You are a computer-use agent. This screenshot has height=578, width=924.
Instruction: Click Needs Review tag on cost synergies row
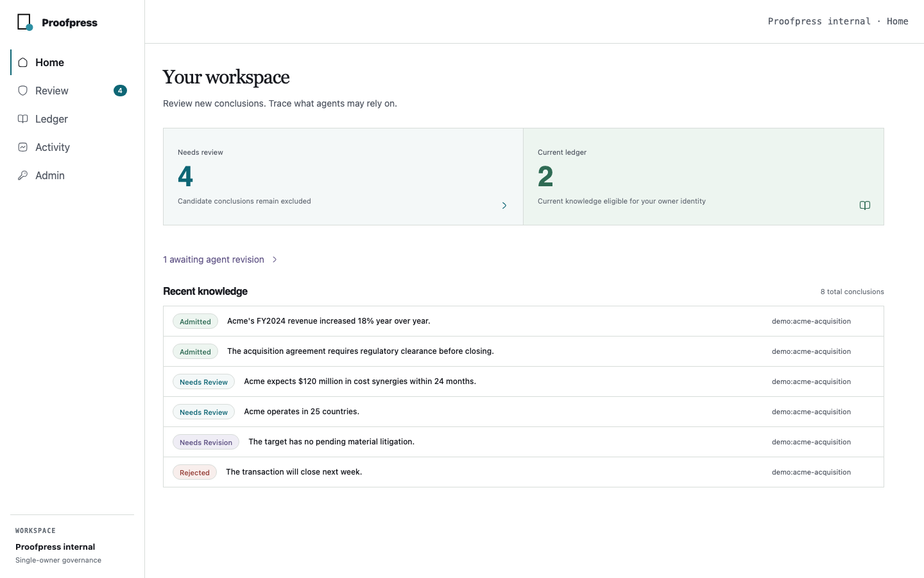[203, 382]
